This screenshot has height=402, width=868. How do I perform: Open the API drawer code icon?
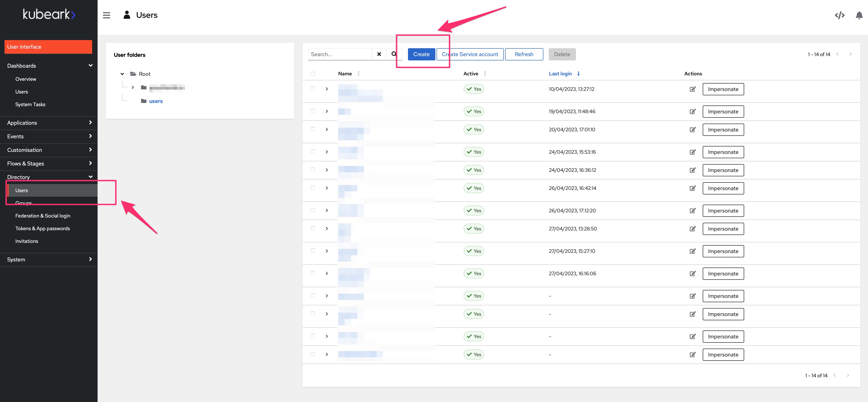pos(839,15)
